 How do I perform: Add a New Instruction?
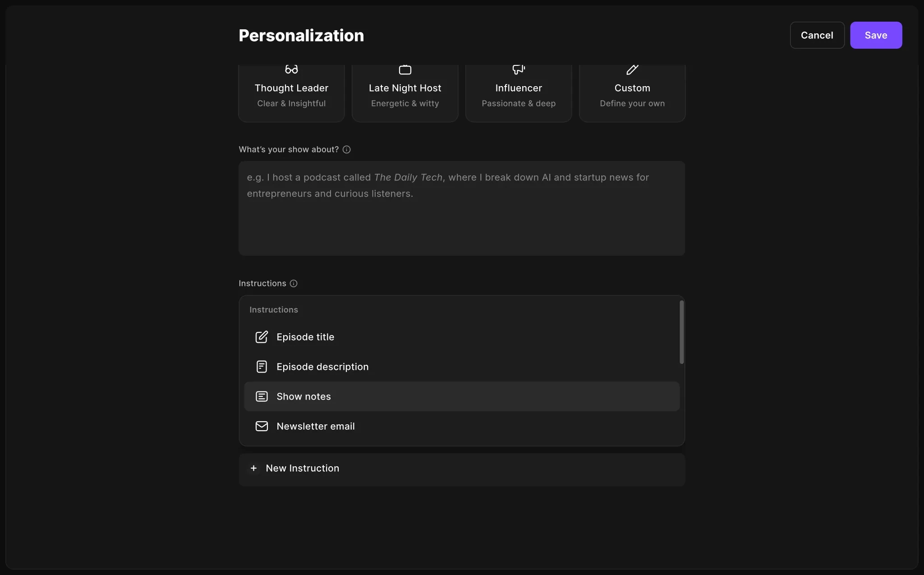pos(462,469)
